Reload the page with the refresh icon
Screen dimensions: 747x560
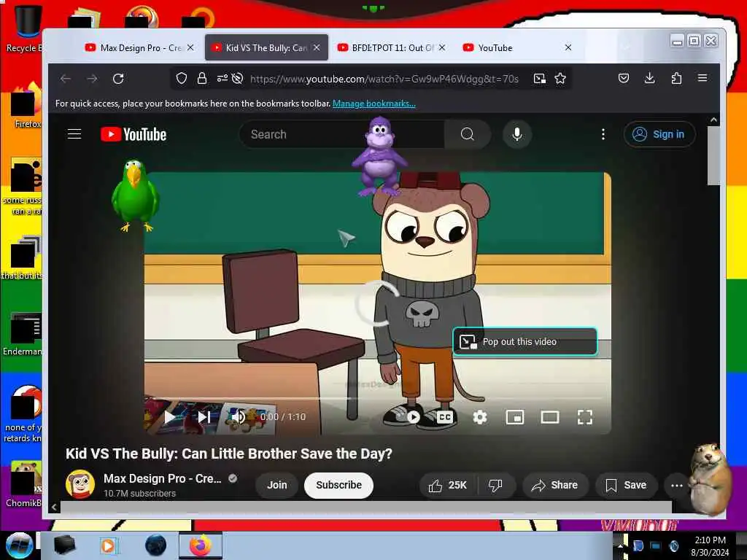pyautogui.click(x=118, y=79)
